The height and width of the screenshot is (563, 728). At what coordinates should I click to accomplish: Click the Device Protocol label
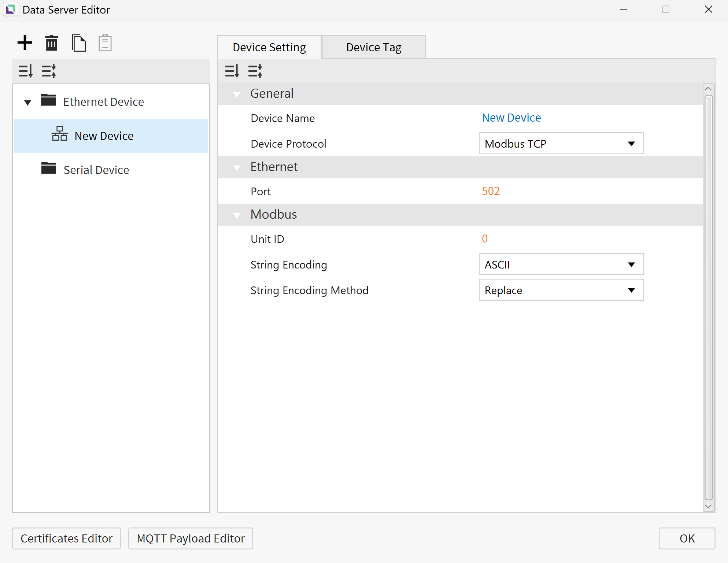288,144
